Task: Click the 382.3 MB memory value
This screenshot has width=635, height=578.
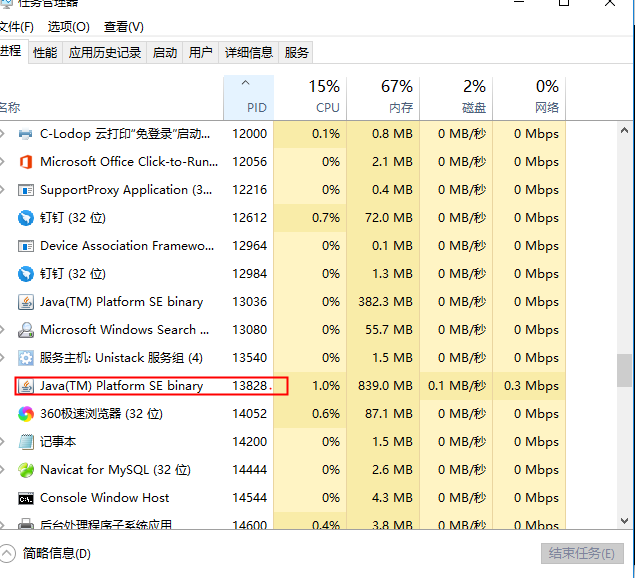Action: coord(385,302)
